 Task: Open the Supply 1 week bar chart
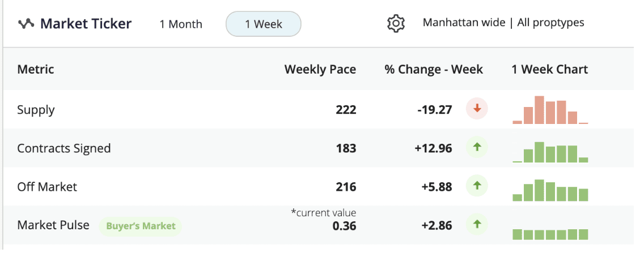tap(550, 110)
